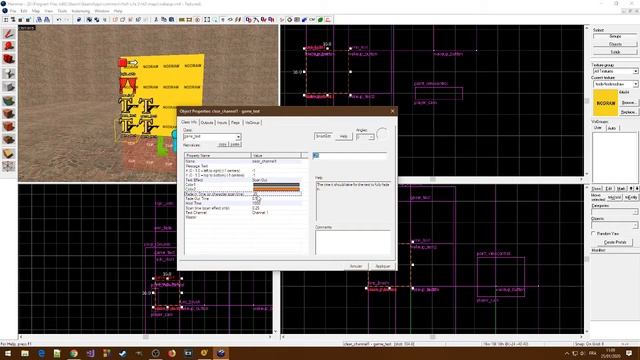Open the Instancing menu

click(x=80, y=11)
